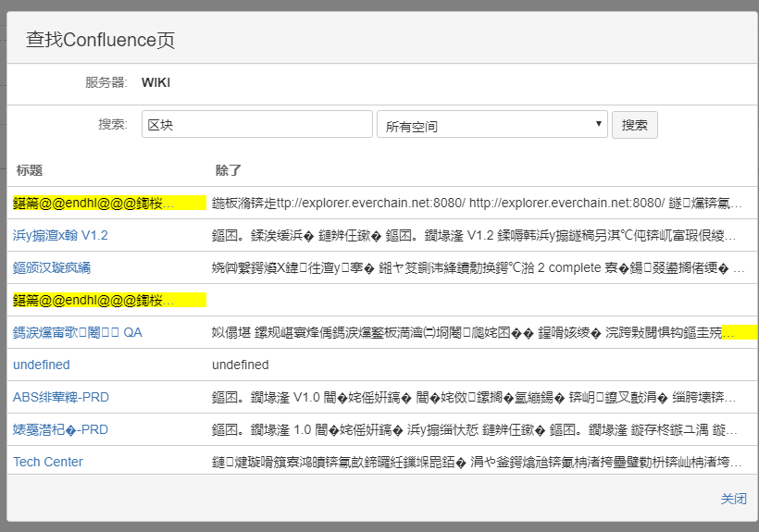The image size is (759, 532).
Task: Click the excerpt containing V1.0
Action: 474,397
